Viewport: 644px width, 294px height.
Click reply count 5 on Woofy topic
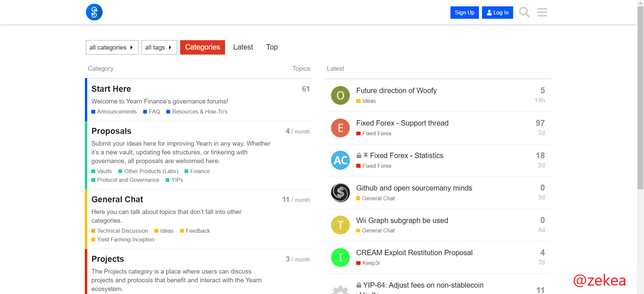tap(542, 90)
